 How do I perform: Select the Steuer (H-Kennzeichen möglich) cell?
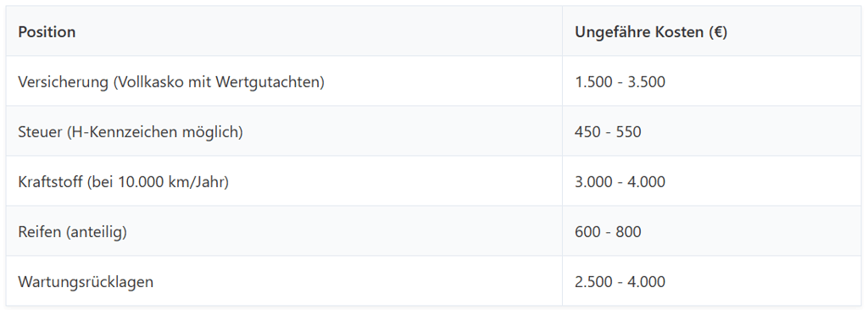284,131
